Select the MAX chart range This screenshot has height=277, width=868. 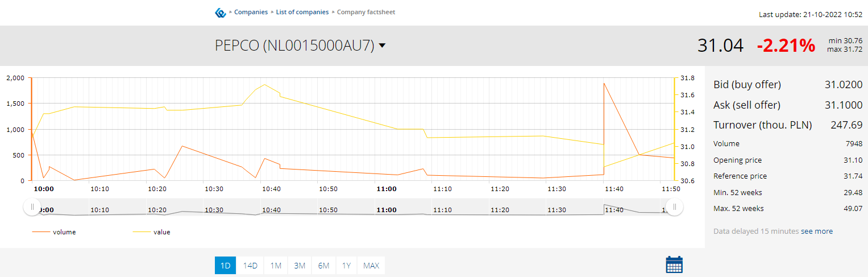tap(371, 265)
